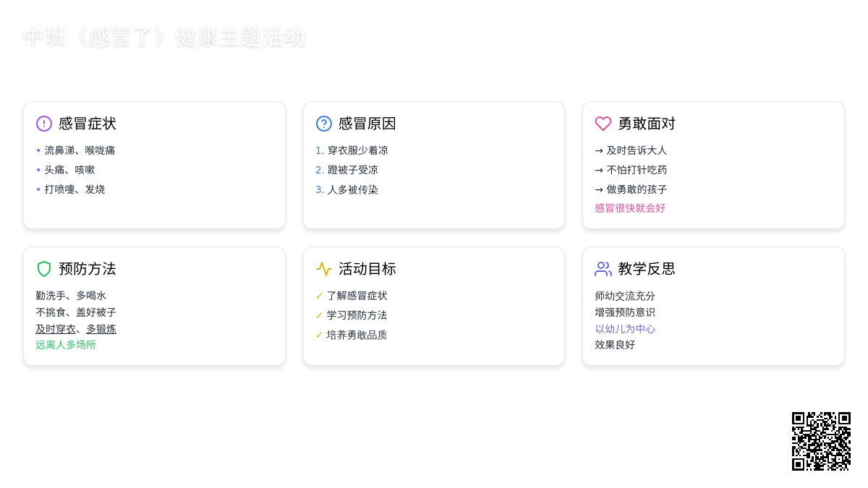Click the green text 远离人多场所
Screen dimensions: 868x488
click(x=66, y=345)
